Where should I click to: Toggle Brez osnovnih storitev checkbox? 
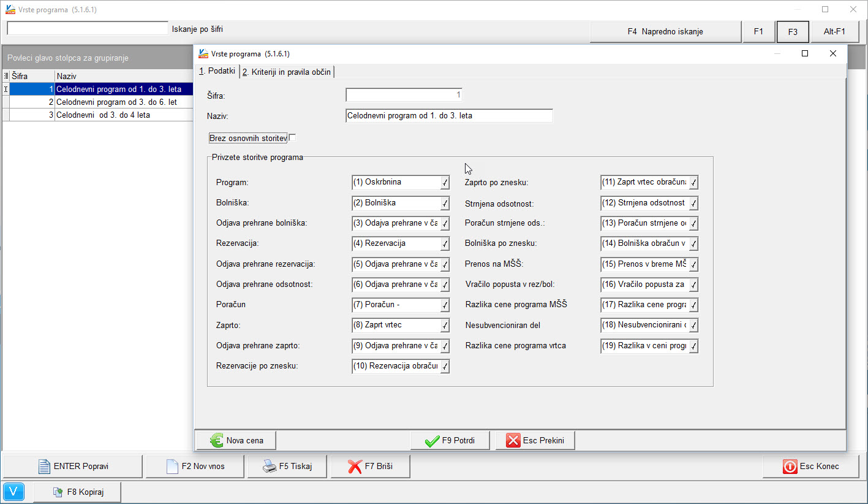[292, 138]
